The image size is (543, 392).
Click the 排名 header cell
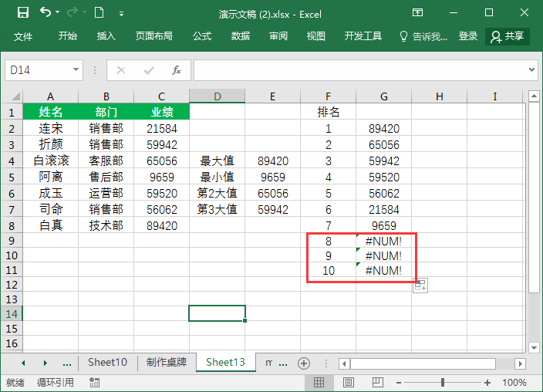click(329, 112)
